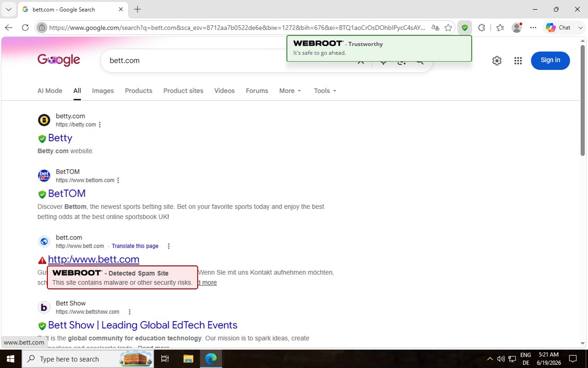This screenshot has width=588, height=368.
Task: Open File Explorer from taskbar
Action: (x=188, y=359)
